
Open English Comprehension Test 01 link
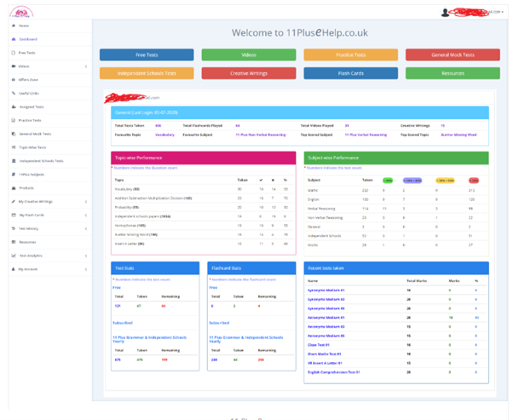pyautogui.click(x=334, y=372)
